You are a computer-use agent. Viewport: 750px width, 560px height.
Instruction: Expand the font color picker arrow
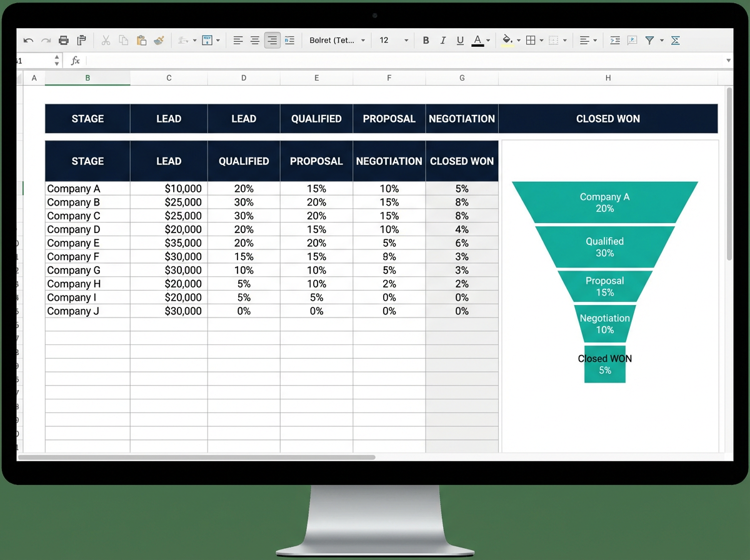[489, 40]
